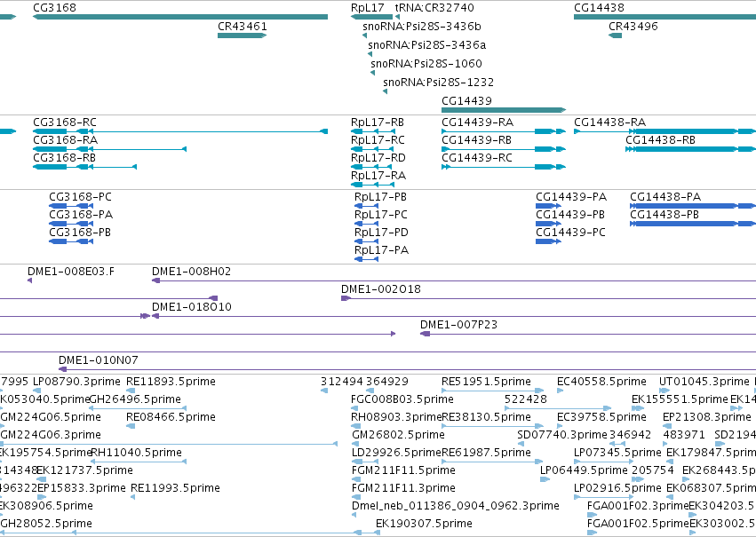Open protein CG14439-PC
This screenshot has height=537, width=756.
[549, 241]
